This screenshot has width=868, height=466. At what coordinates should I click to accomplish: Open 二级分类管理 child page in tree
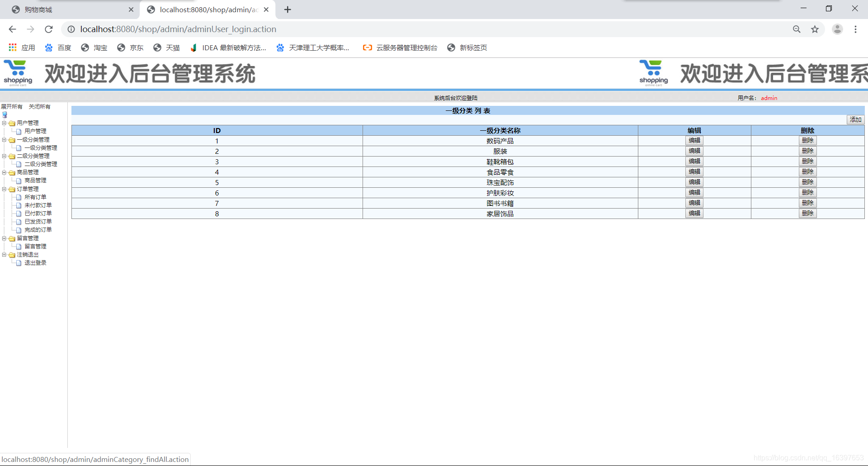(41, 164)
